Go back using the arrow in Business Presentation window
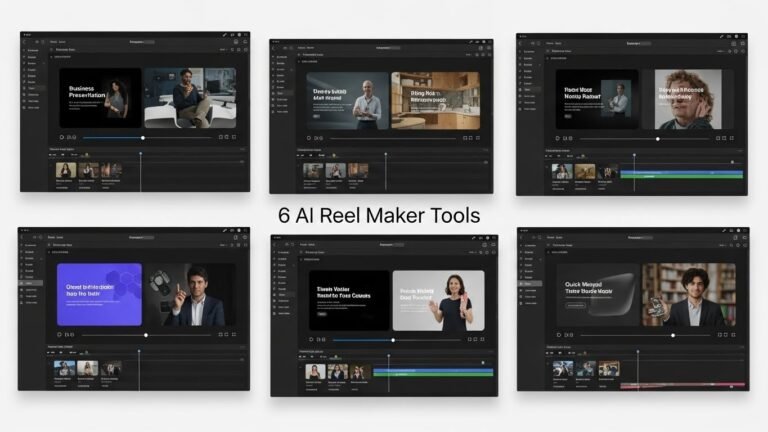 [x=24, y=42]
